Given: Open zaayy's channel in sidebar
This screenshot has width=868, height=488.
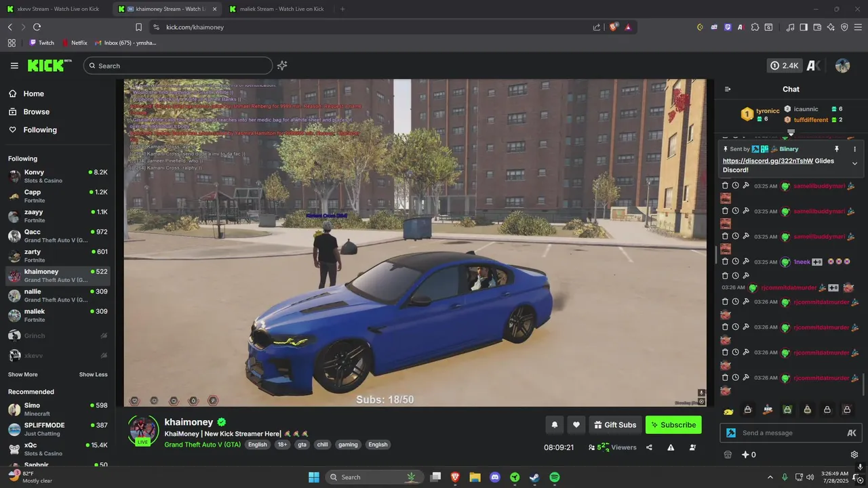Looking at the screenshot, I should pos(58,216).
